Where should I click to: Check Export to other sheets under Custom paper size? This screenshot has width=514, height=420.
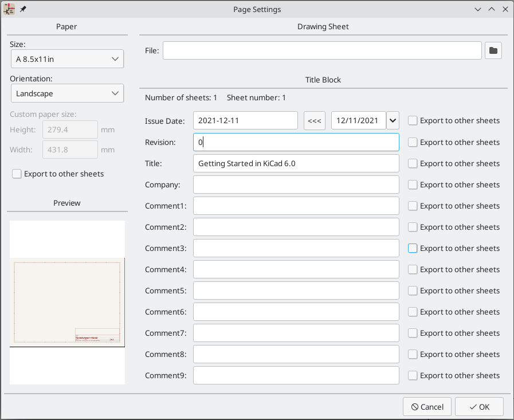(x=17, y=174)
